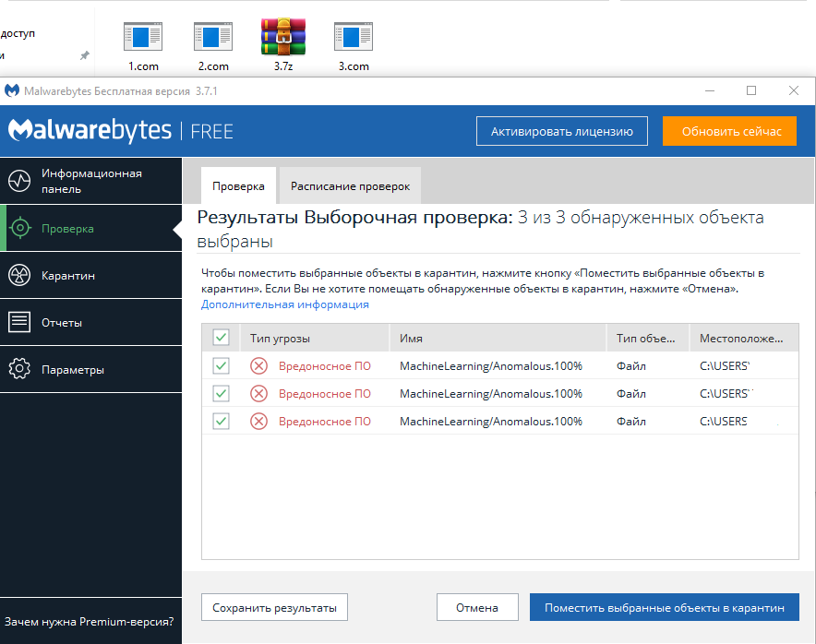This screenshot has height=644, width=816.
Task: Sort by the Местоположе... column header
Action: point(744,338)
